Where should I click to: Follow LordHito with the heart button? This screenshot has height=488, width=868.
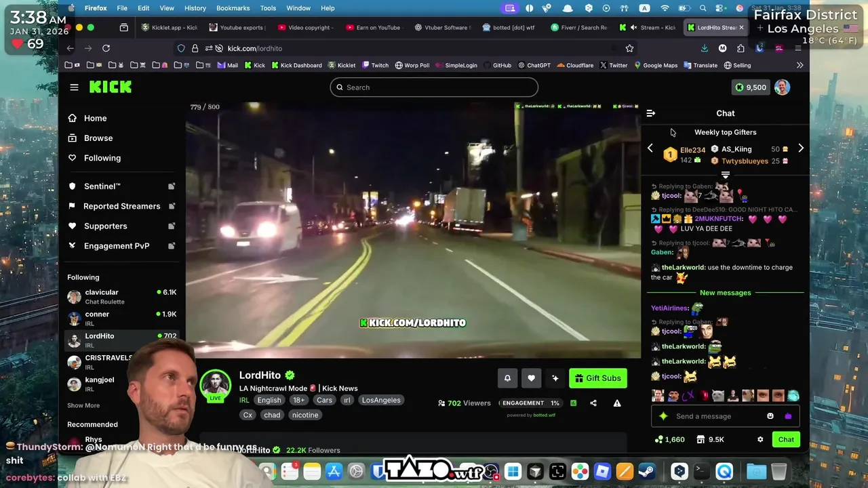click(x=532, y=378)
